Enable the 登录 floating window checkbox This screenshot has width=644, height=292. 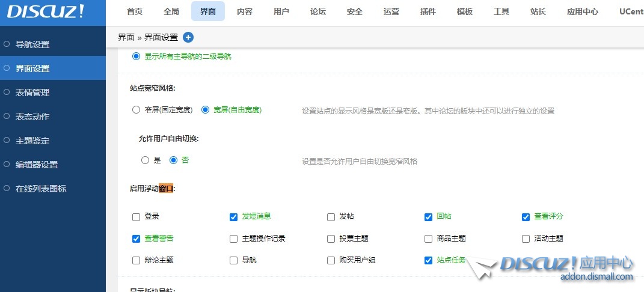click(x=136, y=217)
